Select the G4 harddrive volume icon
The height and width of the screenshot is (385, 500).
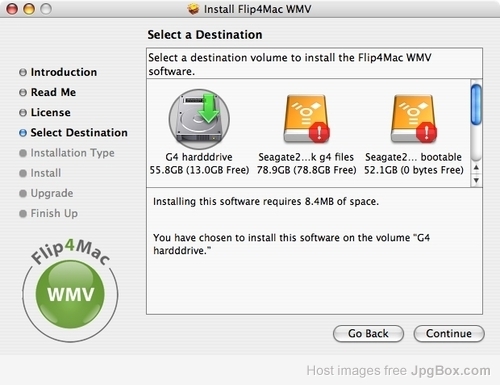click(199, 119)
